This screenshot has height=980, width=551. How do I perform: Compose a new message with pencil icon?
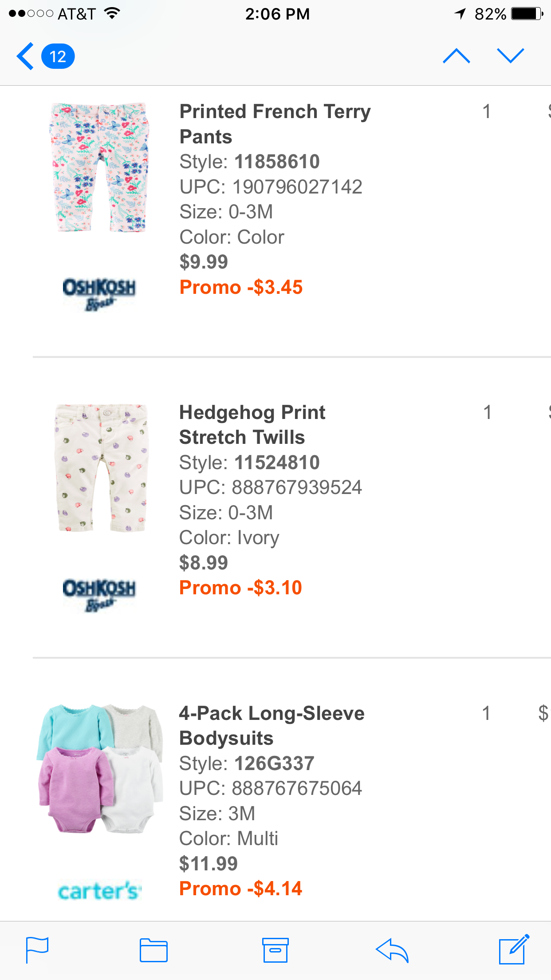coord(514,950)
